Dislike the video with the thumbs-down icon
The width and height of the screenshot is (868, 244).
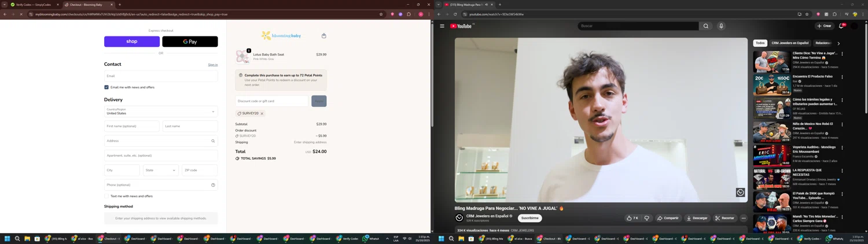[647, 218]
